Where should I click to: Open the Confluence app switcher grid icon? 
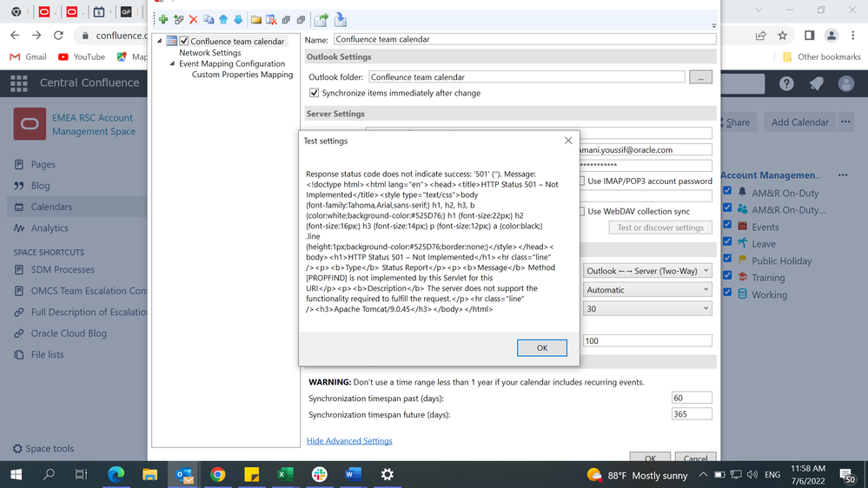coord(19,83)
